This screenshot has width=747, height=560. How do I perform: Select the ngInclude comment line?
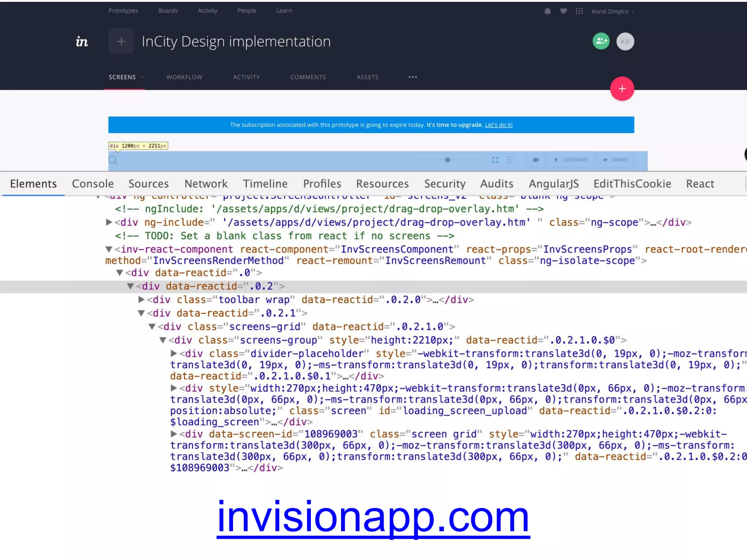coord(329,209)
